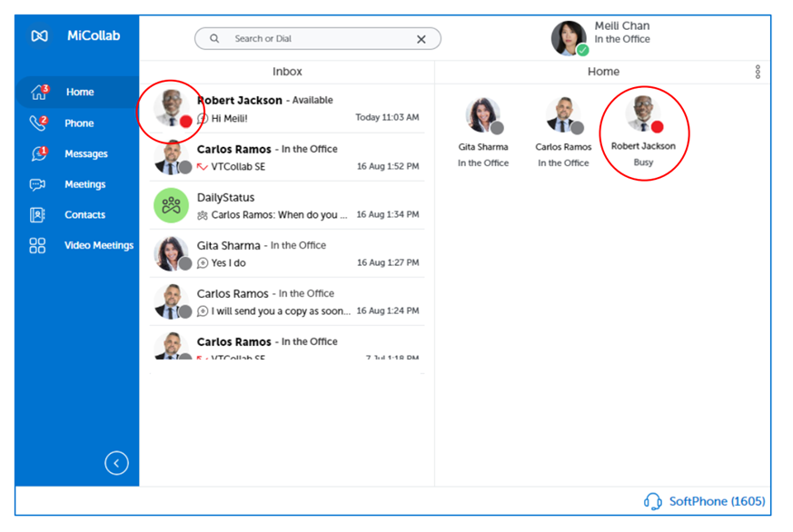The width and height of the screenshot is (793, 532).
Task: Click the magnifier icon in the search bar
Action: (213, 39)
